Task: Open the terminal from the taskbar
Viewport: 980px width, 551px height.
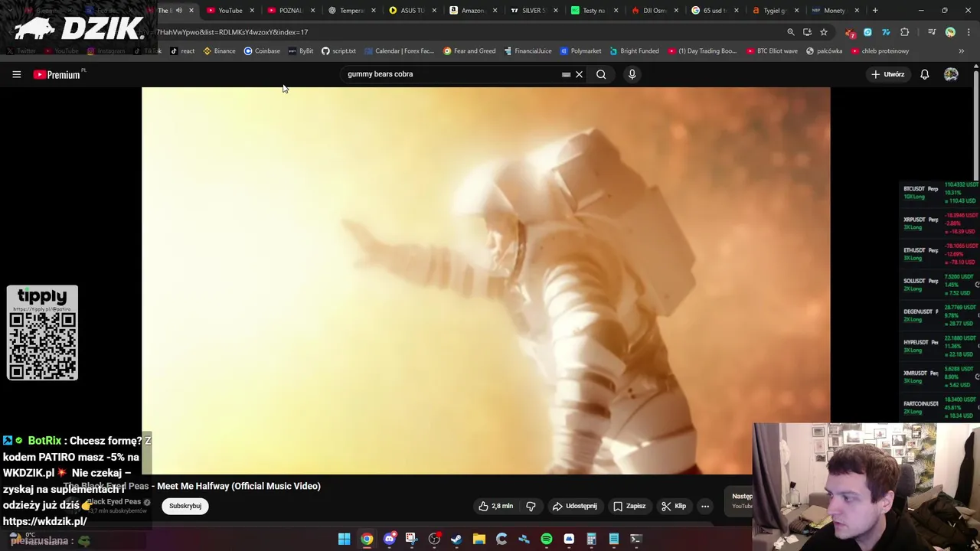Action: pos(635,540)
